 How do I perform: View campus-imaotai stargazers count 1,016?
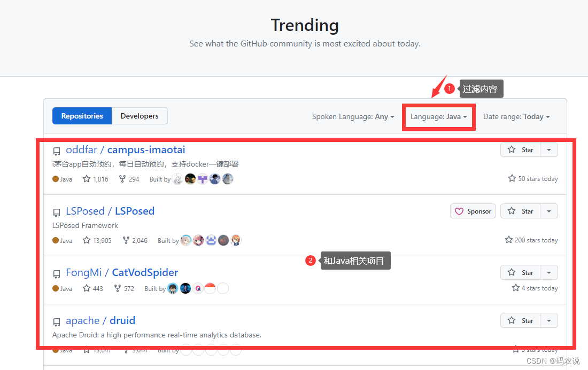pyautogui.click(x=96, y=179)
